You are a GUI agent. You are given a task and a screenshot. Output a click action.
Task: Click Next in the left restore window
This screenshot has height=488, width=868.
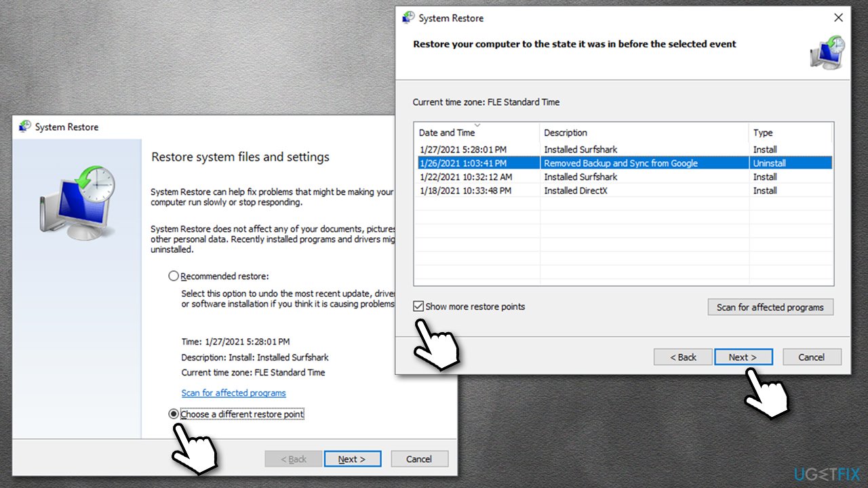353,458
